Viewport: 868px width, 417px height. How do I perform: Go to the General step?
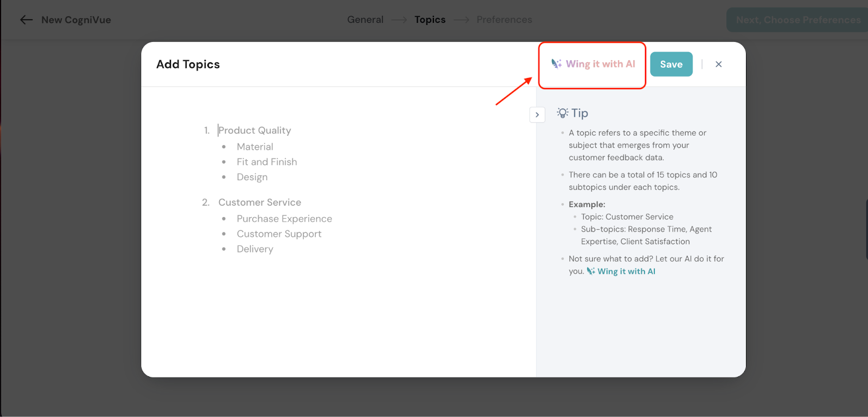[x=365, y=20]
